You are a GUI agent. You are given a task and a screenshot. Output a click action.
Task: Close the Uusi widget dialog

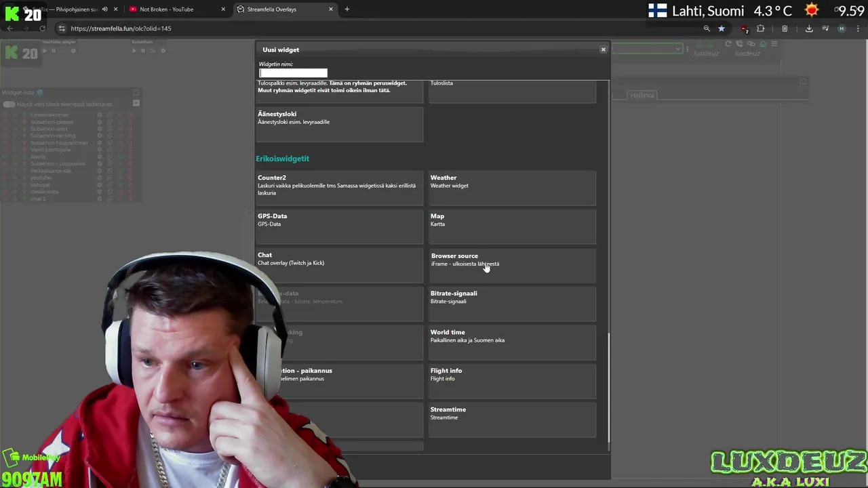(x=603, y=49)
